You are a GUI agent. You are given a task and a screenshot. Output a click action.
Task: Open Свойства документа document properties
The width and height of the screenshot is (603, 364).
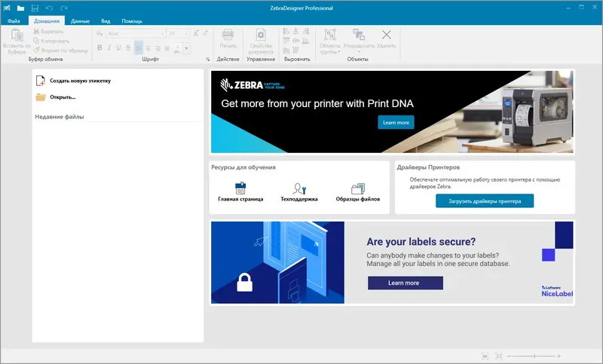[261, 41]
